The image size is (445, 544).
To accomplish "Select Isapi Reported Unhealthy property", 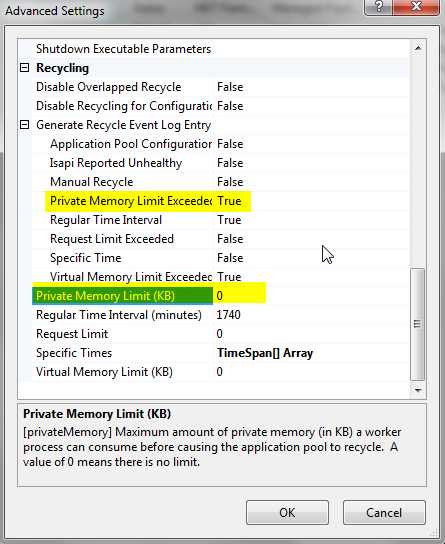I will pyautogui.click(x=116, y=163).
